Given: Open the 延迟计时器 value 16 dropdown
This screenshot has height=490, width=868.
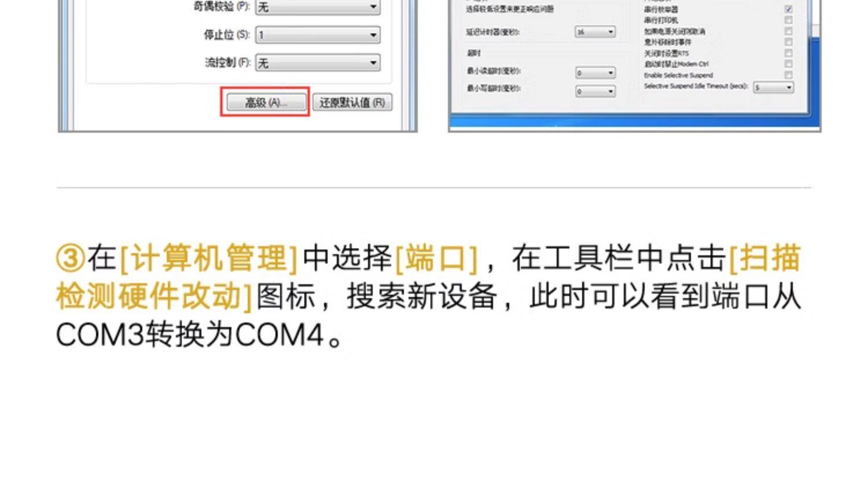Looking at the screenshot, I should [x=595, y=32].
